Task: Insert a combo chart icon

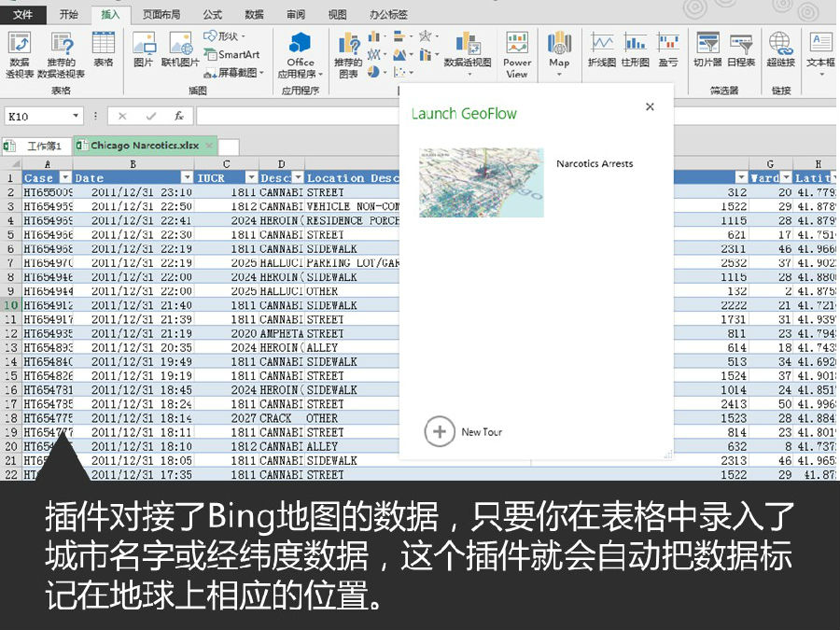Action: [426, 54]
